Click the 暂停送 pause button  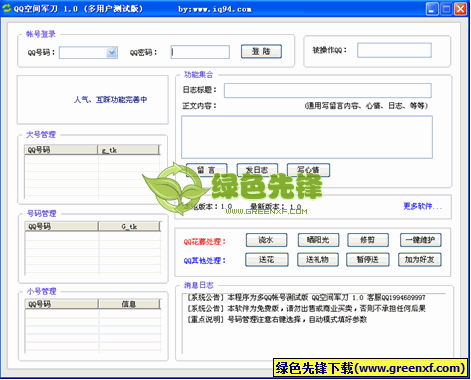368,260
